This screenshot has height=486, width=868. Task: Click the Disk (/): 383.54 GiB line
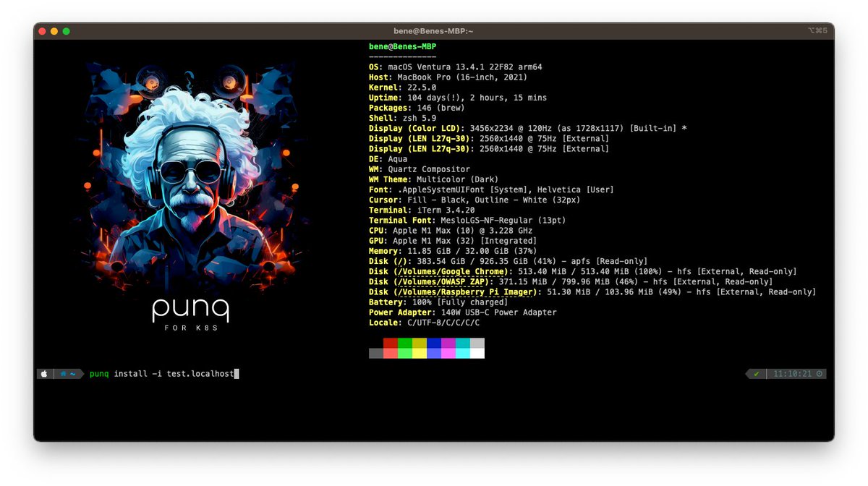coord(509,261)
